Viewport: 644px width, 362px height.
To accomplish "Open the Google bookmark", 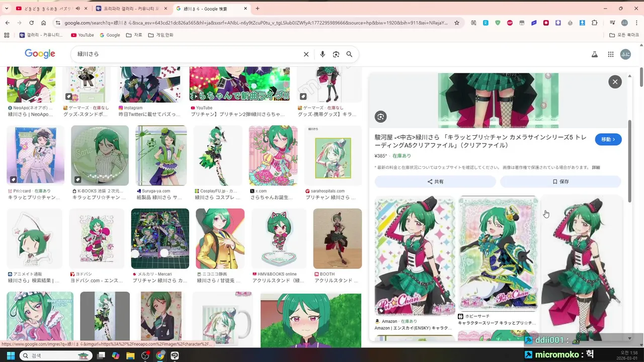I will tap(110, 35).
